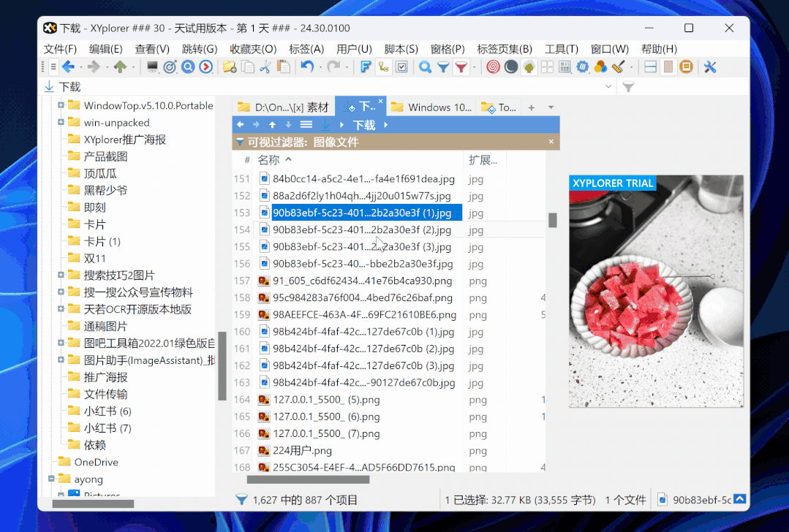The image size is (789, 532).
Task: Click the gray funnel next to address bar
Action: click(x=628, y=86)
